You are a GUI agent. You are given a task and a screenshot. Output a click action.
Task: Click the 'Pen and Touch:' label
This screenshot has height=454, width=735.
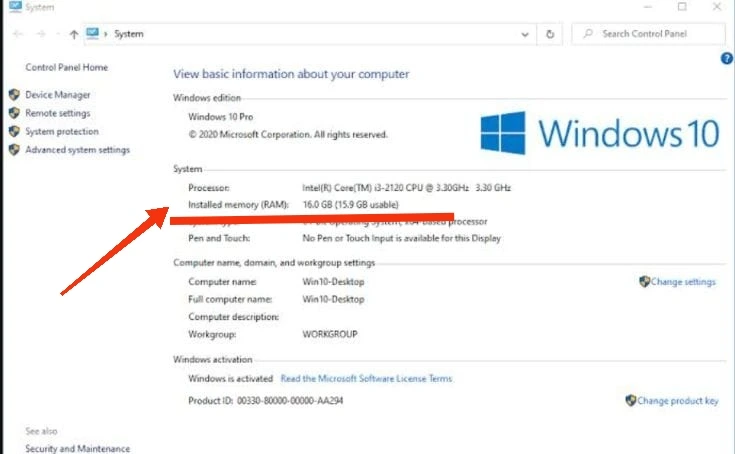click(x=219, y=238)
